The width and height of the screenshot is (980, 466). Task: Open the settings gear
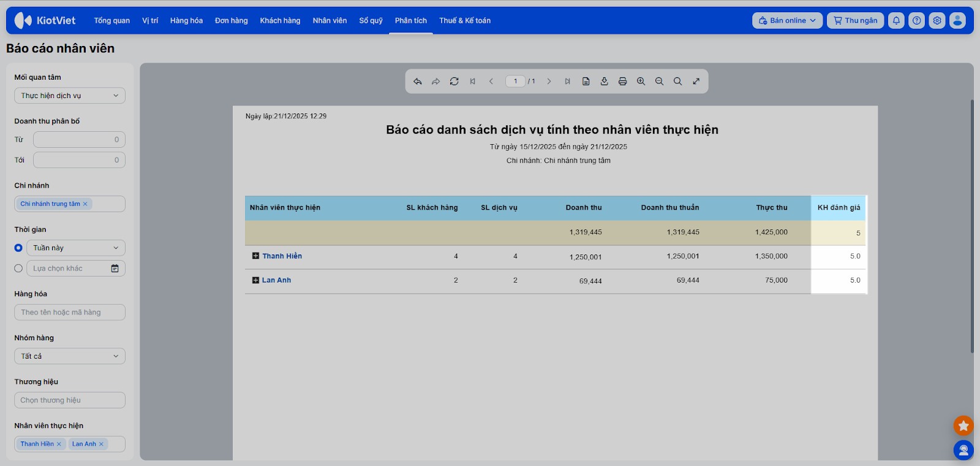point(937,20)
